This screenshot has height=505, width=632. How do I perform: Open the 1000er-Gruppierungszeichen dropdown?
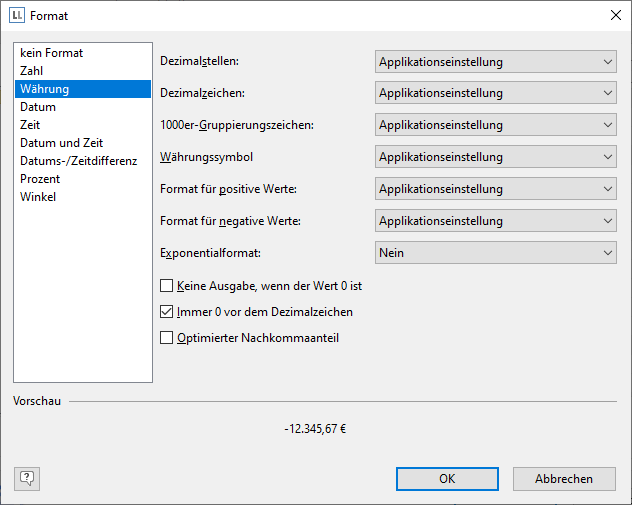tap(495, 126)
